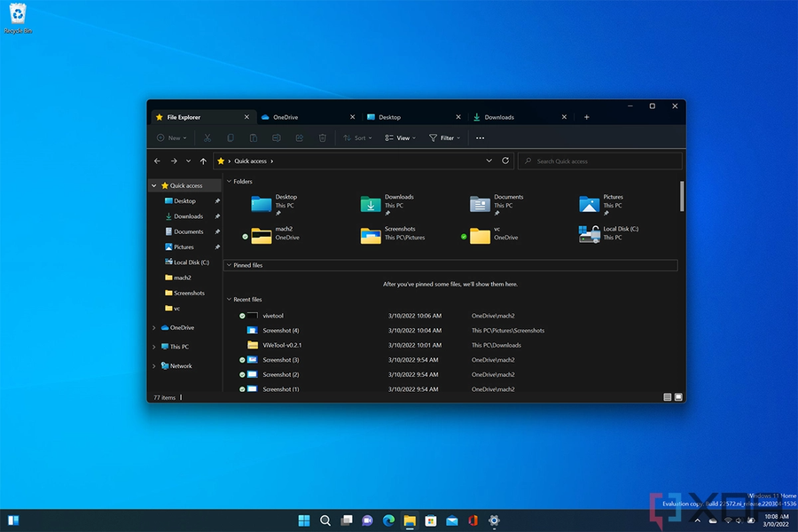Collapse the Recent files section

pos(229,300)
